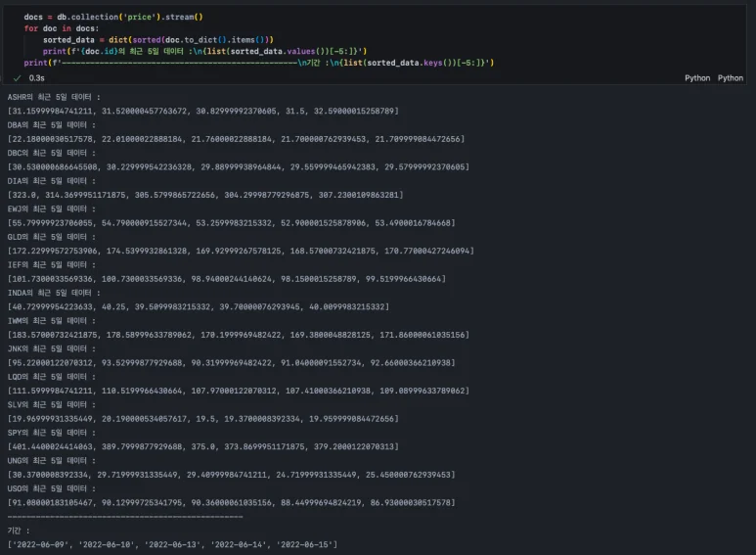Click the date list starting with 2022-06-09
This screenshot has width=756, height=555.
172,544
